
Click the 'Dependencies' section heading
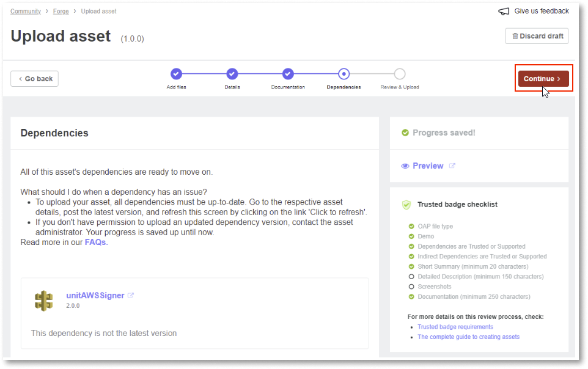(54, 133)
